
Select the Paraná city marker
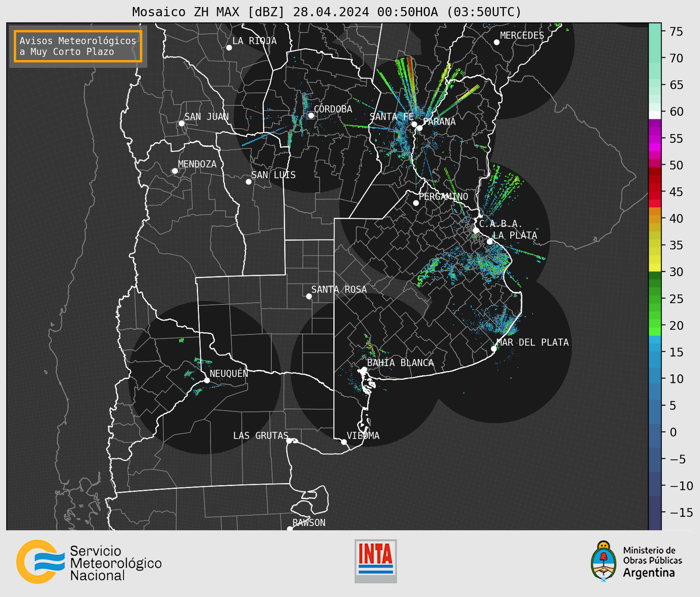[x=420, y=128]
